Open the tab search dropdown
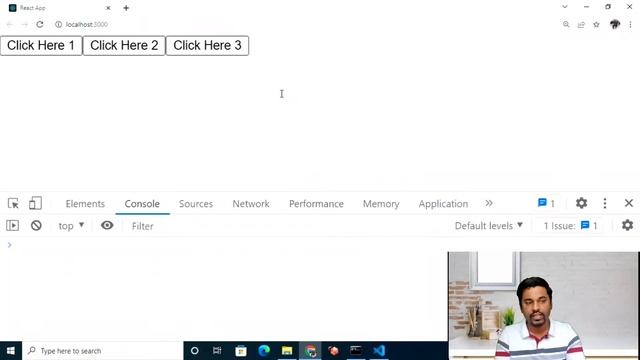 (565, 7)
